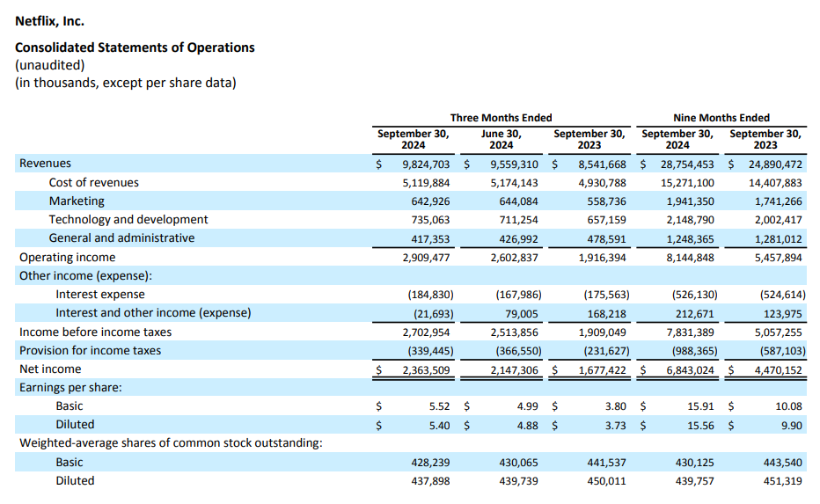Click general and administrative value 478,591

[606, 239]
